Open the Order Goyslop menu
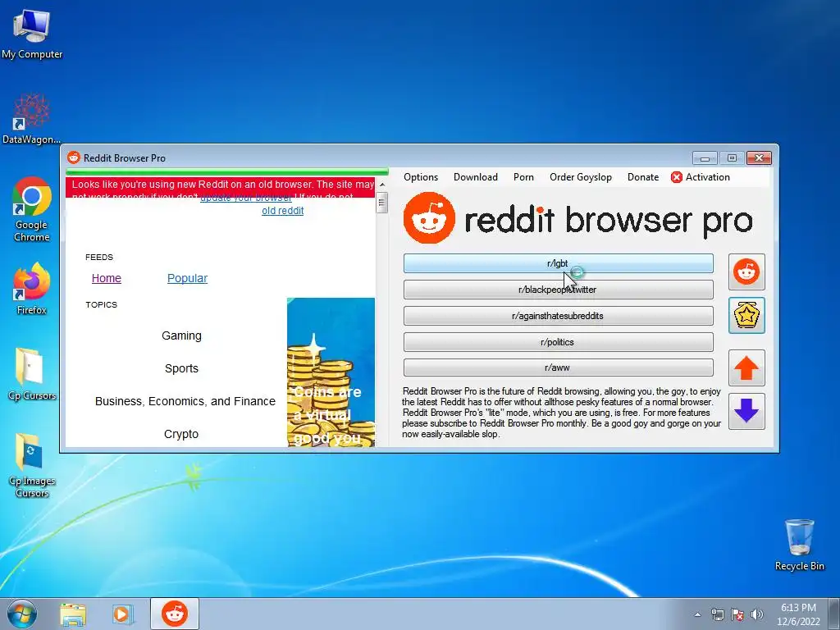 tap(581, 177)
